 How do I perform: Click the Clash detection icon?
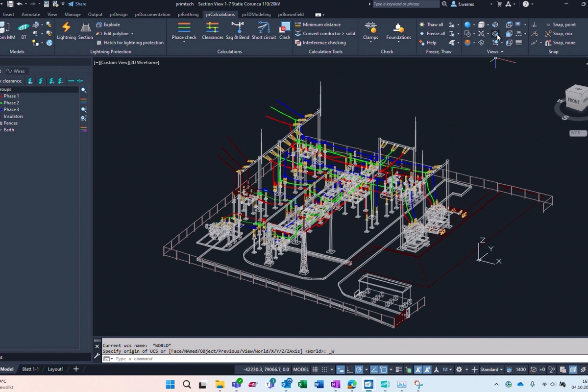click(285, 31)
